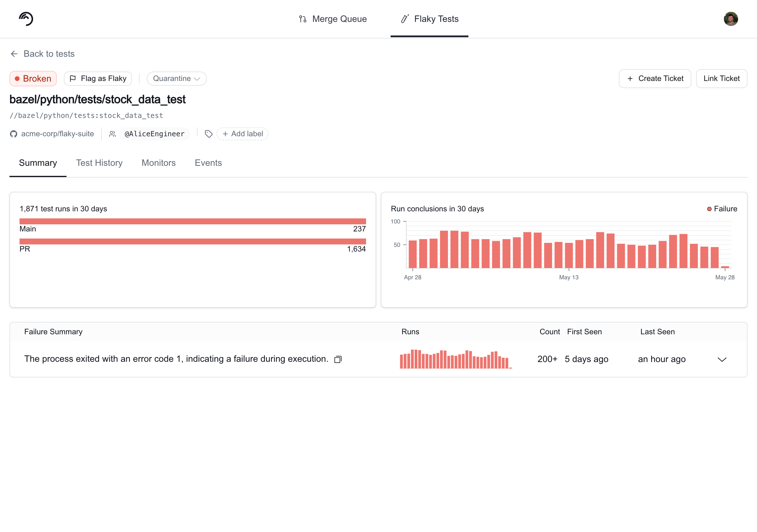Click the owners people icon
The image size is (757, 532).
tap(112, 134)
